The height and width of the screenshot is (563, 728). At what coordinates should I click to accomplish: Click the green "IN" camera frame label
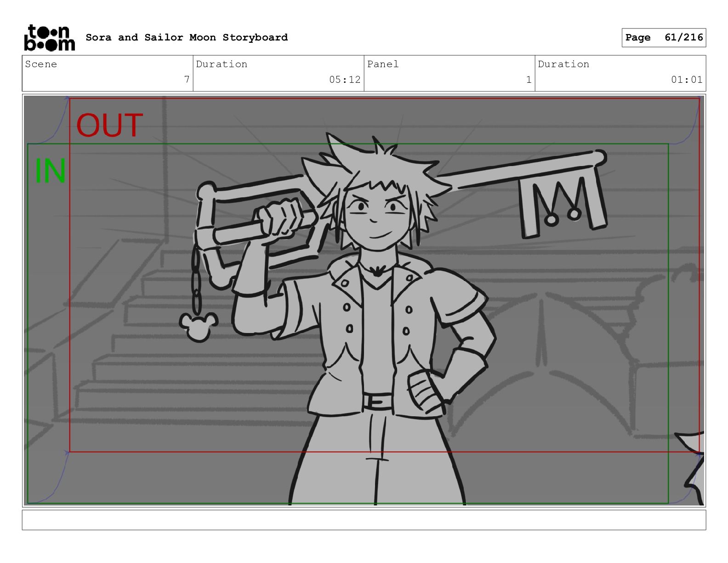51,171
